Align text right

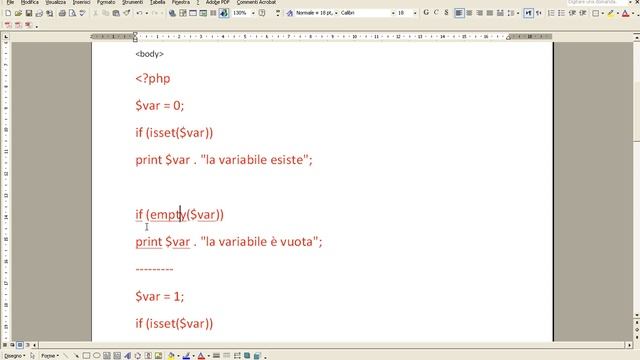(x=480, y=13)
